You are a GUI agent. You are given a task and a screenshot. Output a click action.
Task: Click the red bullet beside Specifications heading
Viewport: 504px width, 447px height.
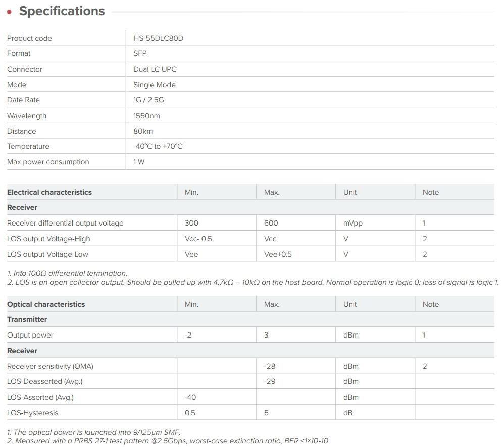[x=10, y=12]
